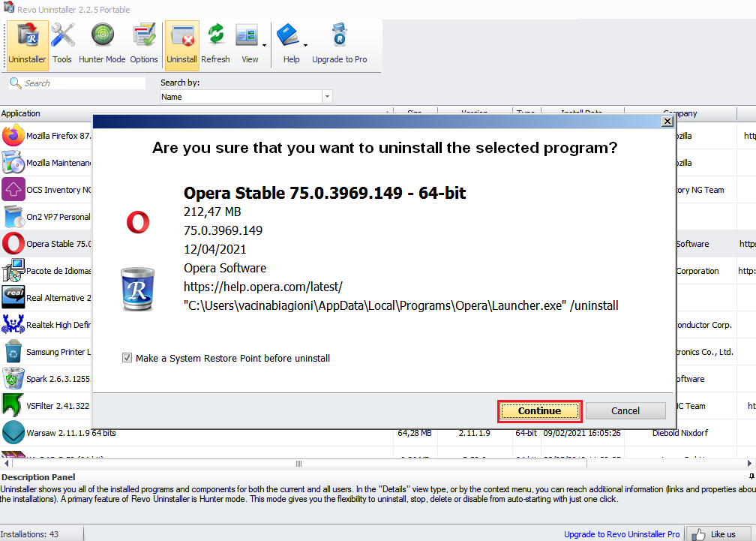Click the Uninstall toolbar icon
Viewport: 756px width, 541px height.
pos(181,45)
